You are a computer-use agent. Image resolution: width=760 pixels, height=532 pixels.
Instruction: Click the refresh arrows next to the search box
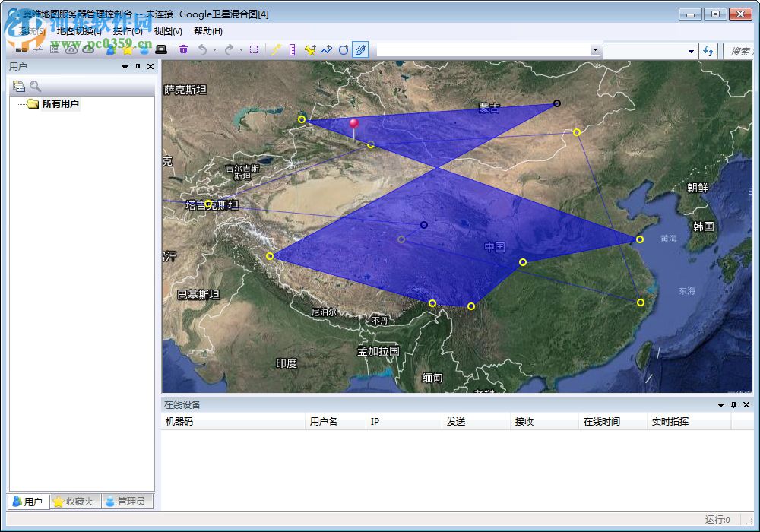tap(709, 51)
